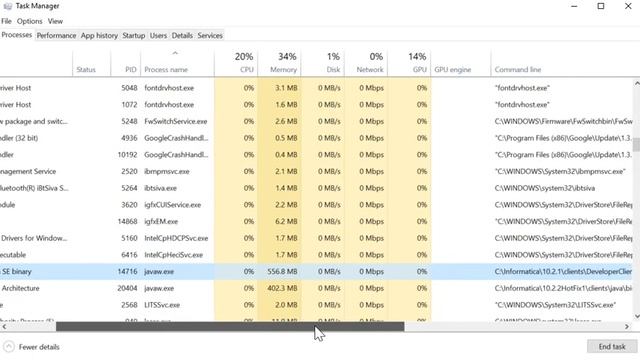Select the LITSSvc.exe process

click(316, 305)
